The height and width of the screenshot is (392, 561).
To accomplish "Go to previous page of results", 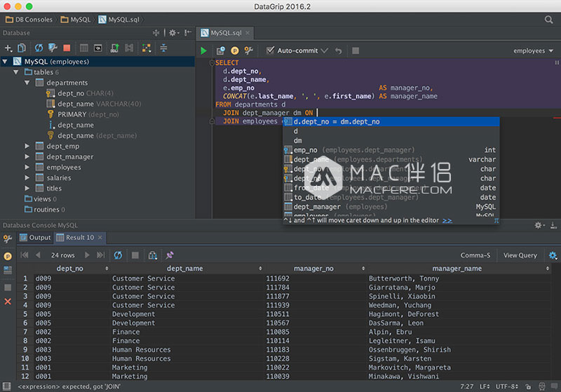I will click(x=38, y=255).
